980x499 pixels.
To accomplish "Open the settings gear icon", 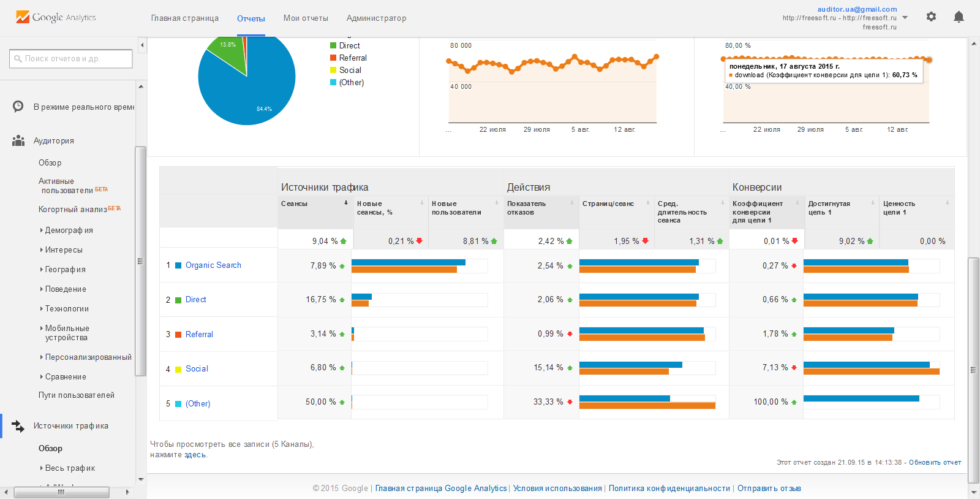I will click(931, 17).
